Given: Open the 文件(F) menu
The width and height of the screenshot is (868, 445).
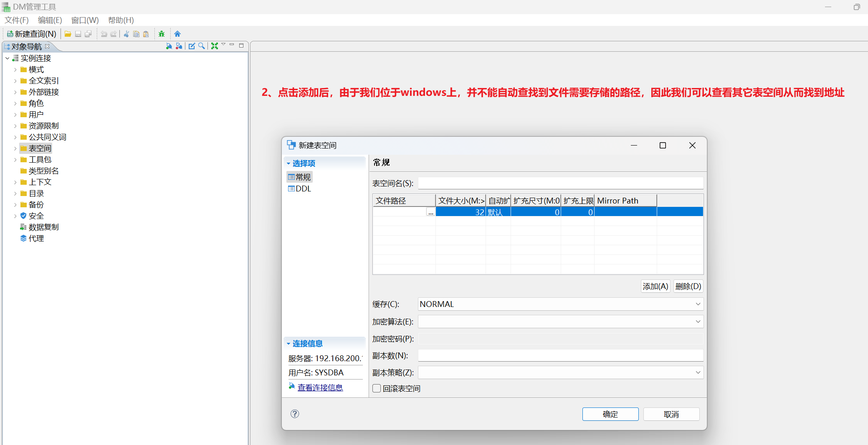Looking at the screenshot, I should coord(16,20).
